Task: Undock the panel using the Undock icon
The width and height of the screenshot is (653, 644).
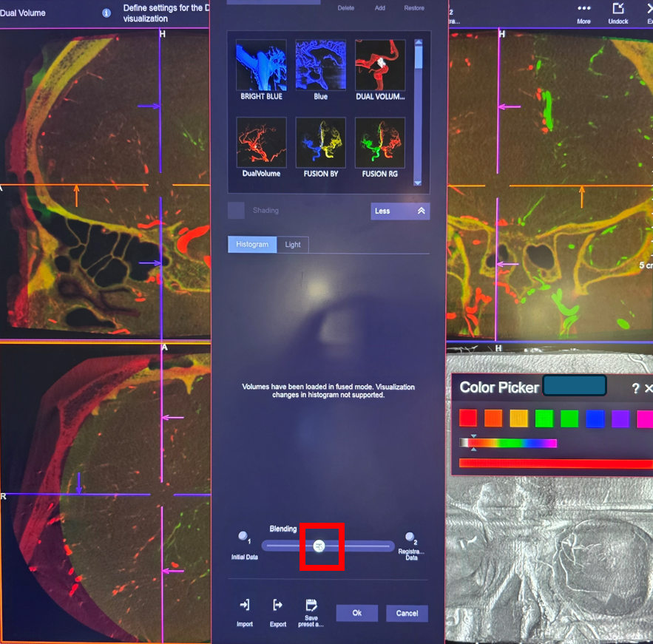Action: tap(618, 9)
